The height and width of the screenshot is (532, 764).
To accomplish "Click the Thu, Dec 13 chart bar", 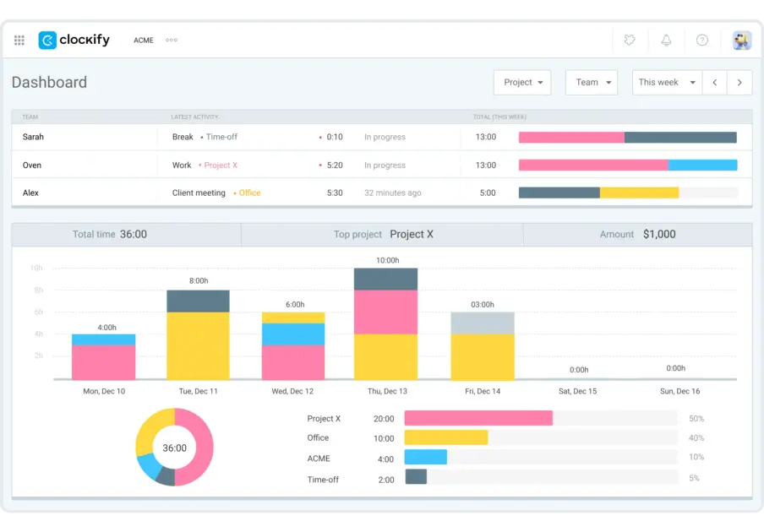I will pyautogui.click(x=385, y=323).
